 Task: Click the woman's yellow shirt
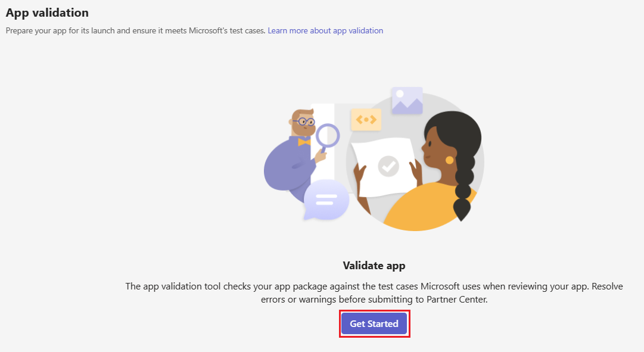[427, 207]
